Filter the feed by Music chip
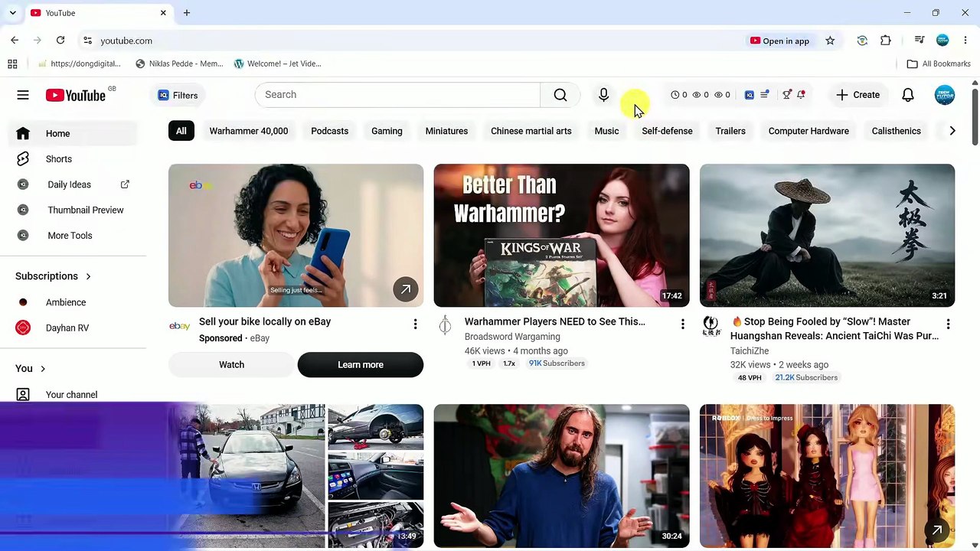The height and width of the screenshot is (551, 980). pos(606,131)
